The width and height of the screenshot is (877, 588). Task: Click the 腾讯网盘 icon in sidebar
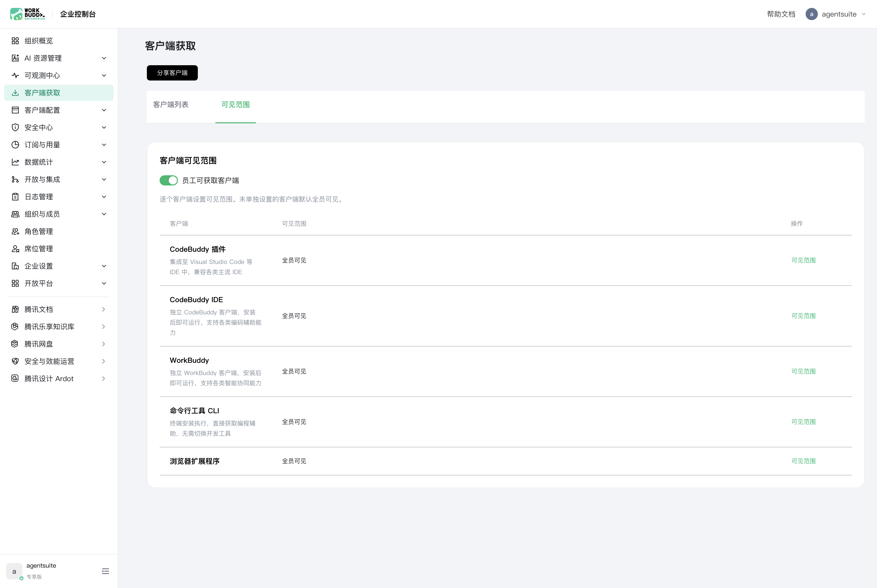tap(15, 344)
